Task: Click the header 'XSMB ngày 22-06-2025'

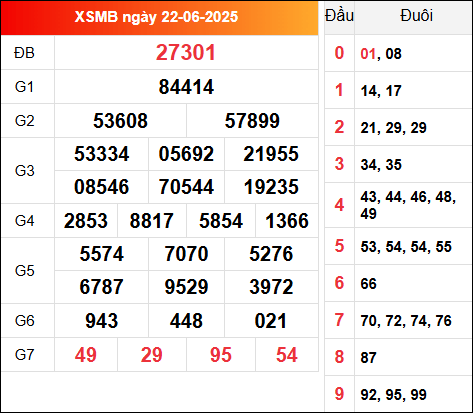Action: coord(156,17)
